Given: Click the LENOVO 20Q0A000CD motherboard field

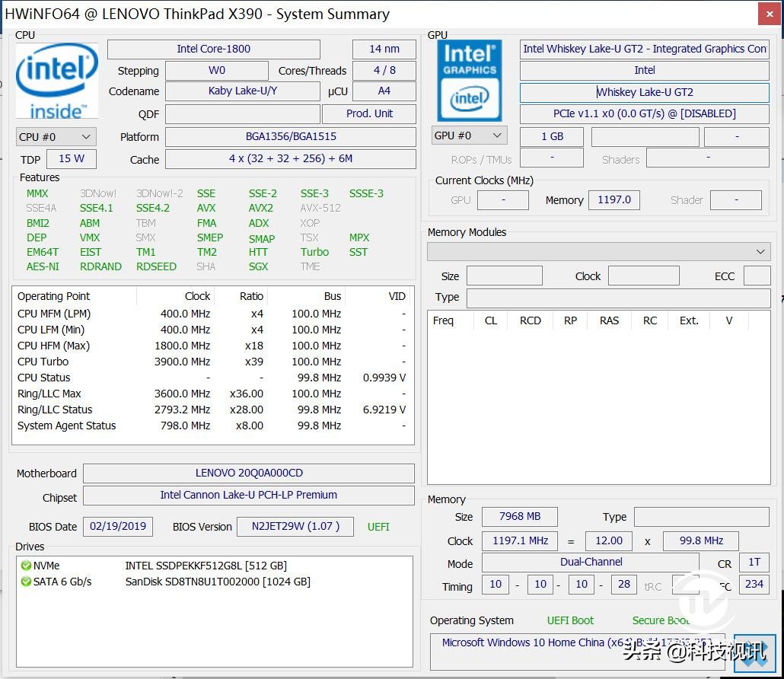Looking at the screenshot, I should pyautogui.click(x=248, y=473).
